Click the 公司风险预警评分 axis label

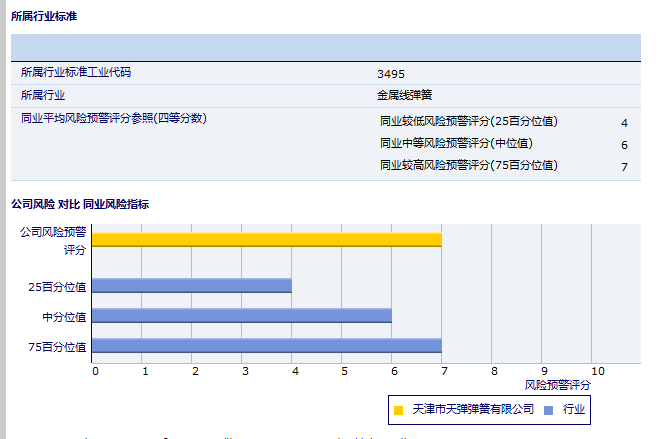pos(53,241)
